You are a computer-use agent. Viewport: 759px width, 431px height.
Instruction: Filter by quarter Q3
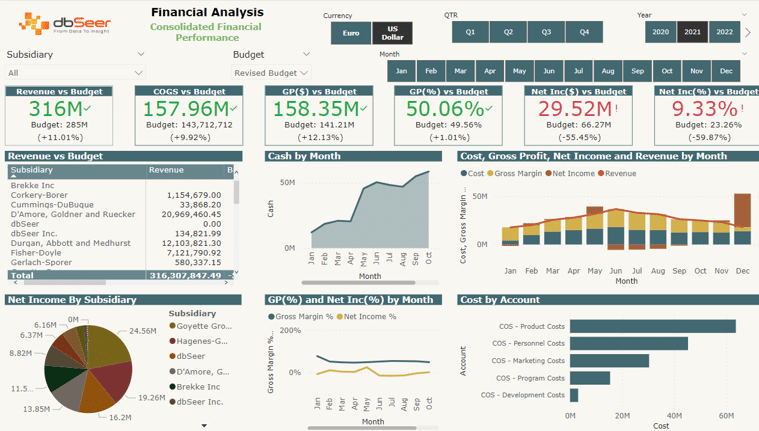coord(546,32)
